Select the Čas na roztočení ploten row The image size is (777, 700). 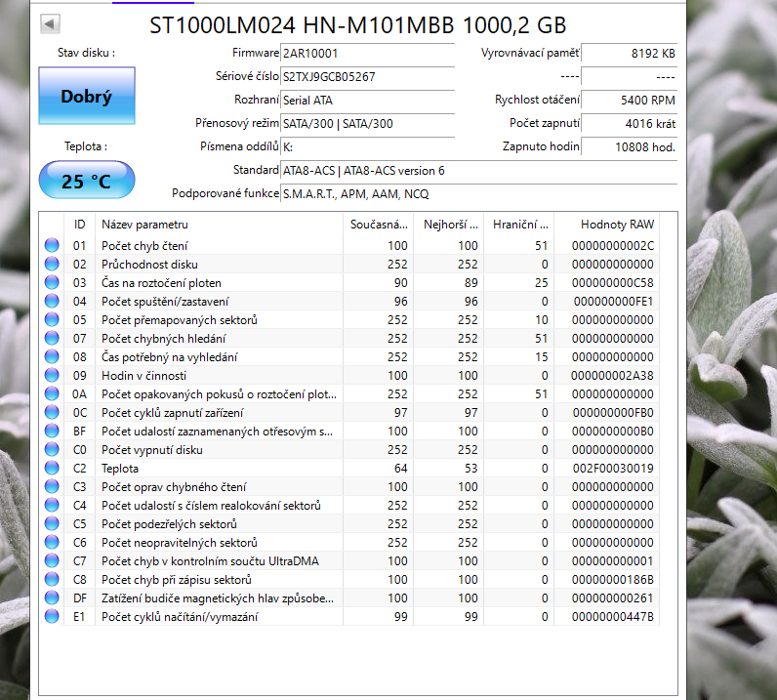click(x=349, y=282)
